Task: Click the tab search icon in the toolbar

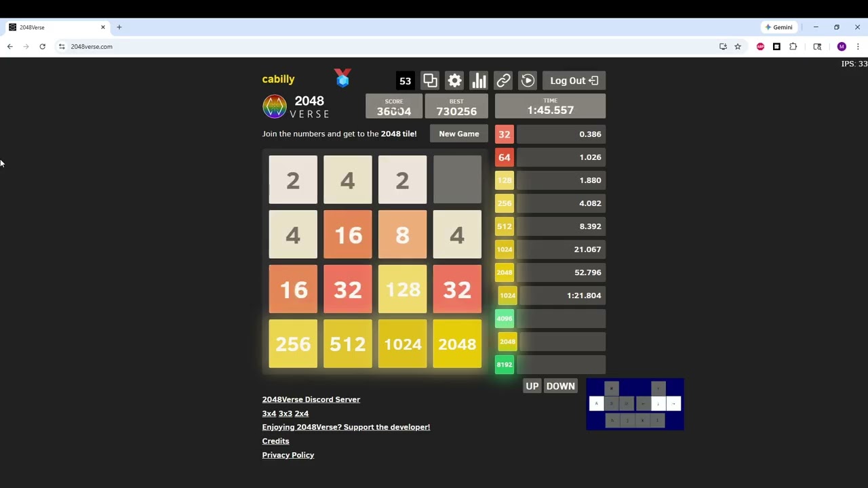Action: point(817,47)
